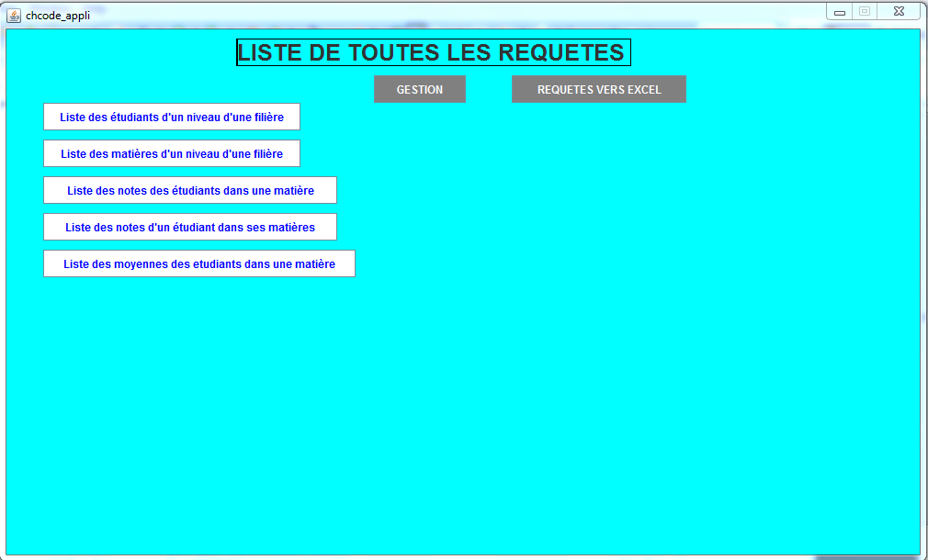Click the Java icon in title bar
Viewport: 928px width, 560px height.
[x=14, y=16]
